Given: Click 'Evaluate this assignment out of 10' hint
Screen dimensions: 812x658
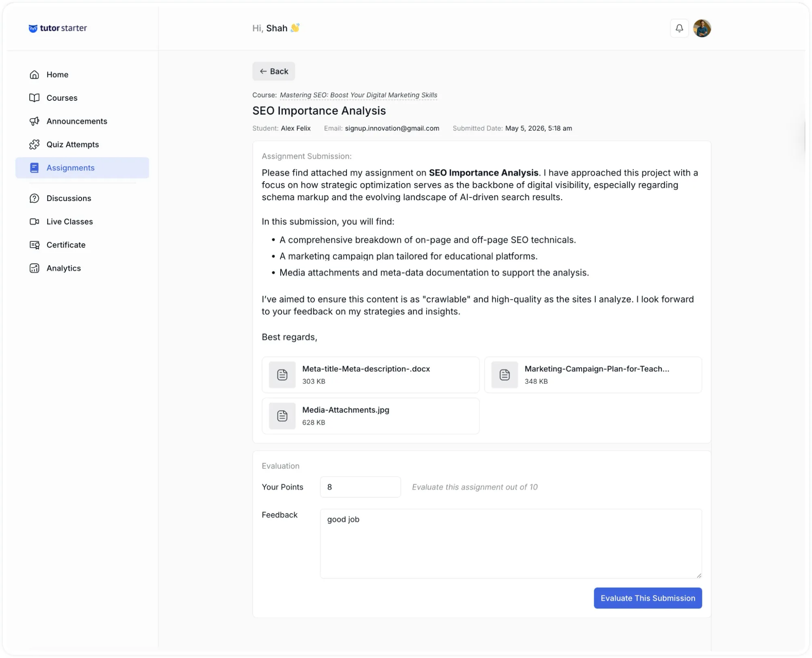Looking at the screenshot, I should click(x=474, y=487).
